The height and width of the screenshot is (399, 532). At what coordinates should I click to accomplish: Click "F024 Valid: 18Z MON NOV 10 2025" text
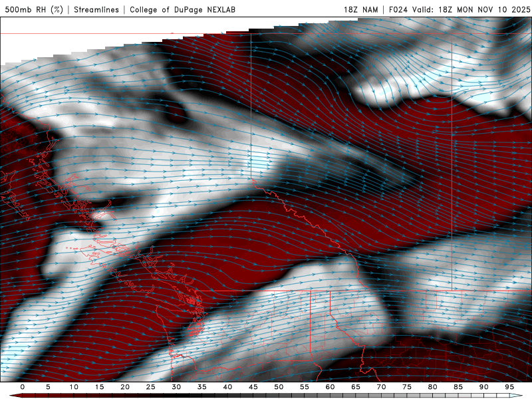point(460,9)
